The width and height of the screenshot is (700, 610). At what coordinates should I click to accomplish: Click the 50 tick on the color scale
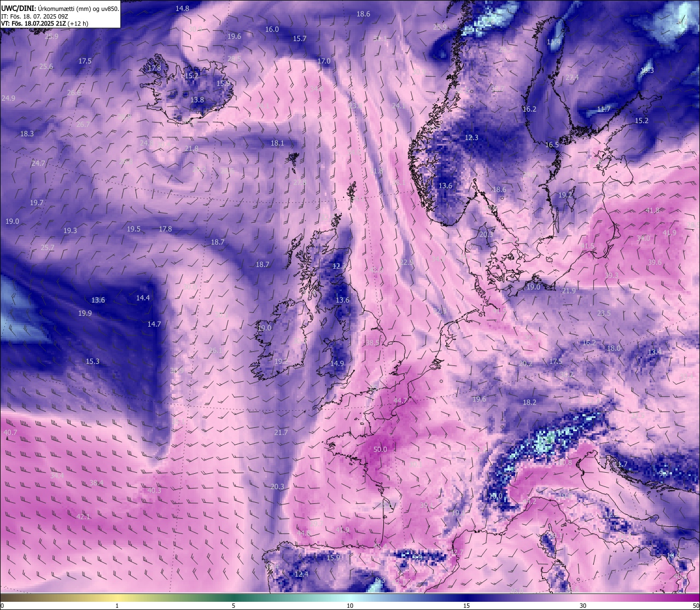(x=696, y=606)
